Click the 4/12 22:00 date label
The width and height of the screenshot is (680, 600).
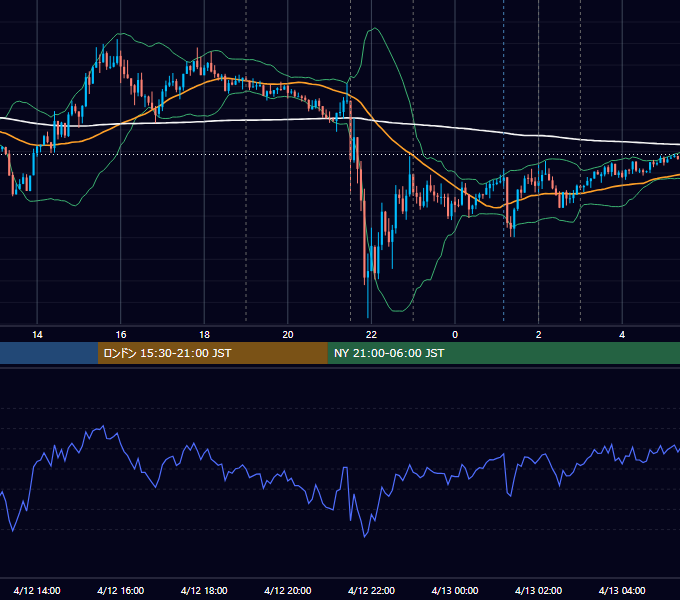(x=372, y=590)
